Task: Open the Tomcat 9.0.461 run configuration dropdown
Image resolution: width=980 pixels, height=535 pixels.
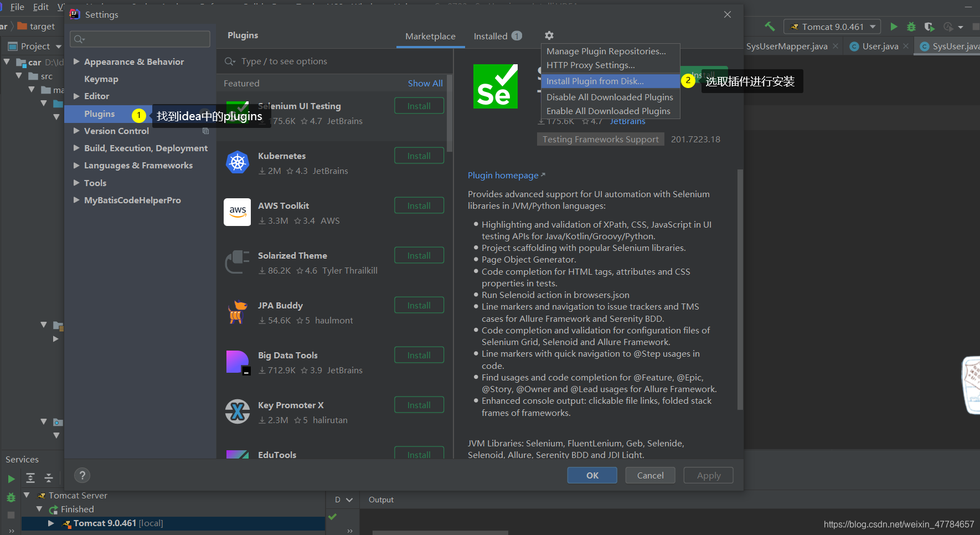Action: [832, 27]
